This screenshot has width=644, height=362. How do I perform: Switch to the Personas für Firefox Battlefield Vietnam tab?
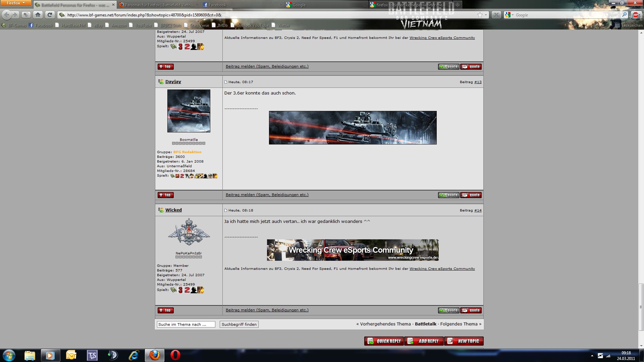pos(159,5)
